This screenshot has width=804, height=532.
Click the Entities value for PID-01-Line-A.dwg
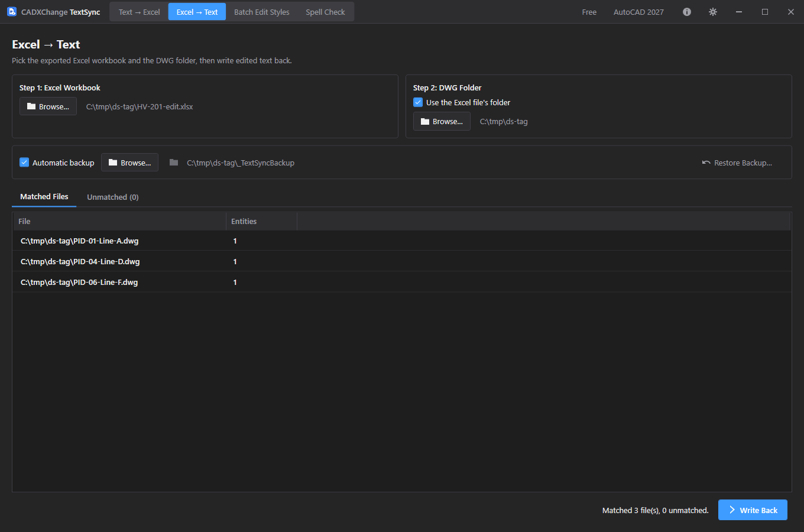point(235,241)
